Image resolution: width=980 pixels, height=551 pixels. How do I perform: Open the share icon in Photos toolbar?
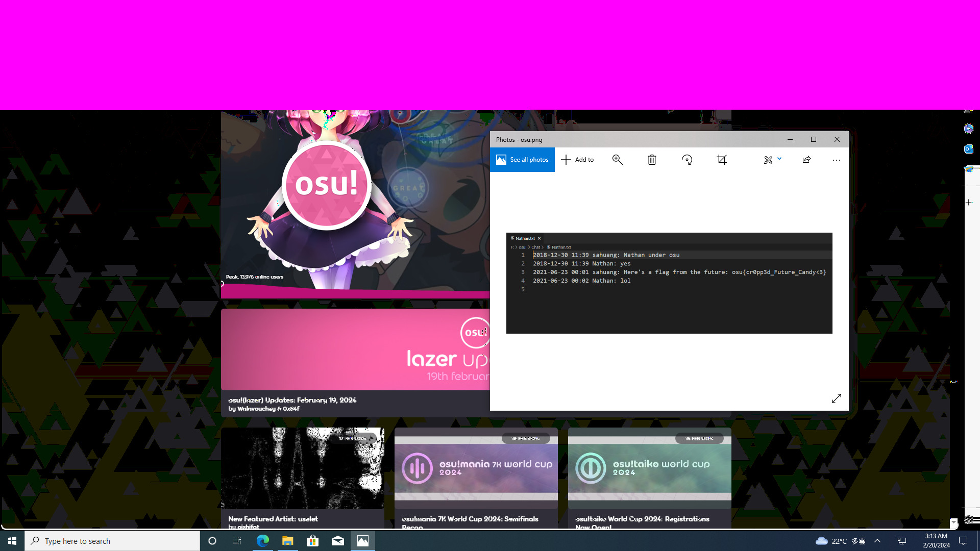tap(806, 160)
